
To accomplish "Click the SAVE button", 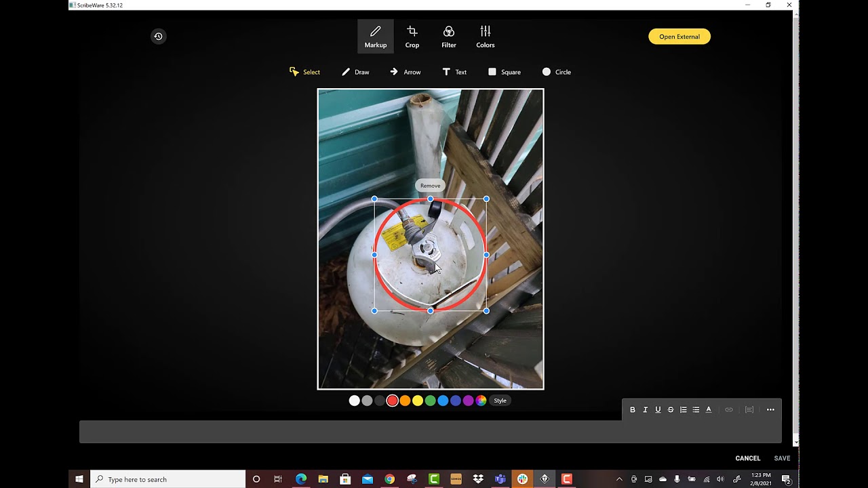I will click(782, 458).
